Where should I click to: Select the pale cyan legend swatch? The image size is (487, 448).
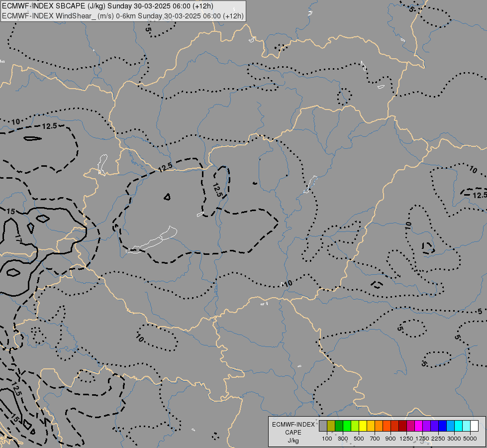click(467, 426)
